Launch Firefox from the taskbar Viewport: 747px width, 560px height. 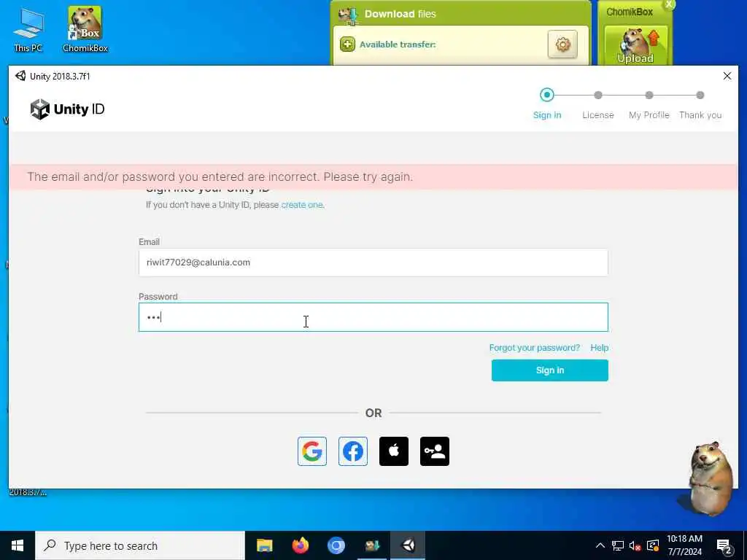point(300,545)
